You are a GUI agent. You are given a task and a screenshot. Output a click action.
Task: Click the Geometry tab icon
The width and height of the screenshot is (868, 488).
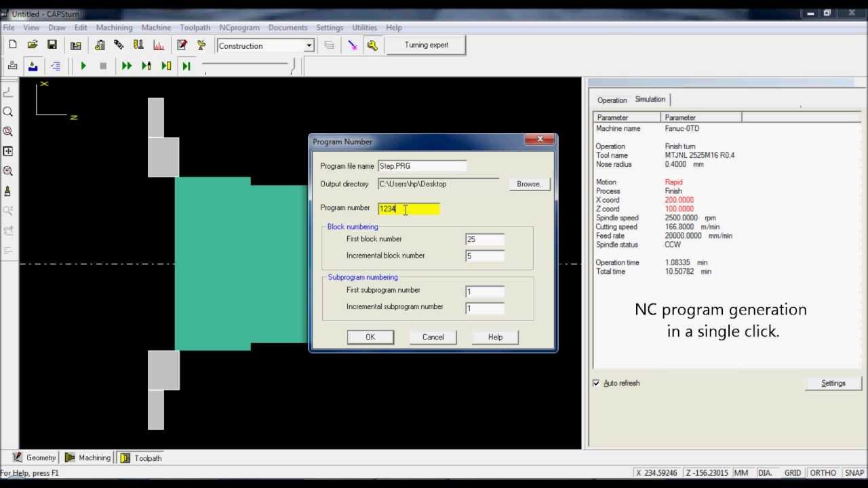(x=18, y=457)
